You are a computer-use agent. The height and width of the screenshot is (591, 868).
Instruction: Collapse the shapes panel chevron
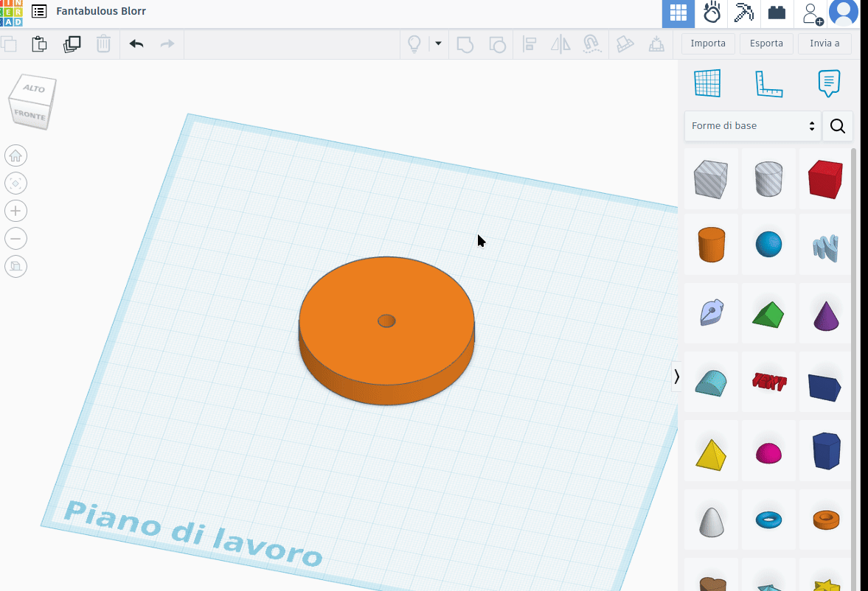pos(676,377)
